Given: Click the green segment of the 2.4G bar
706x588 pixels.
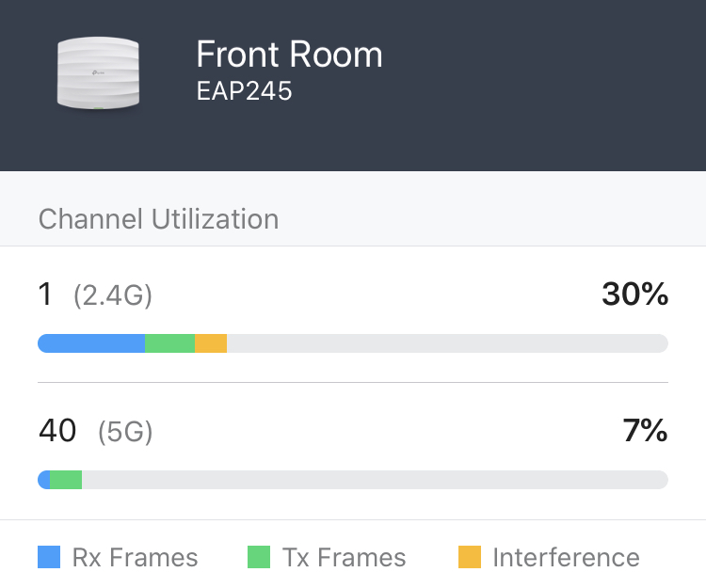Looking at the screenshot, I should [x=169, y=343].
